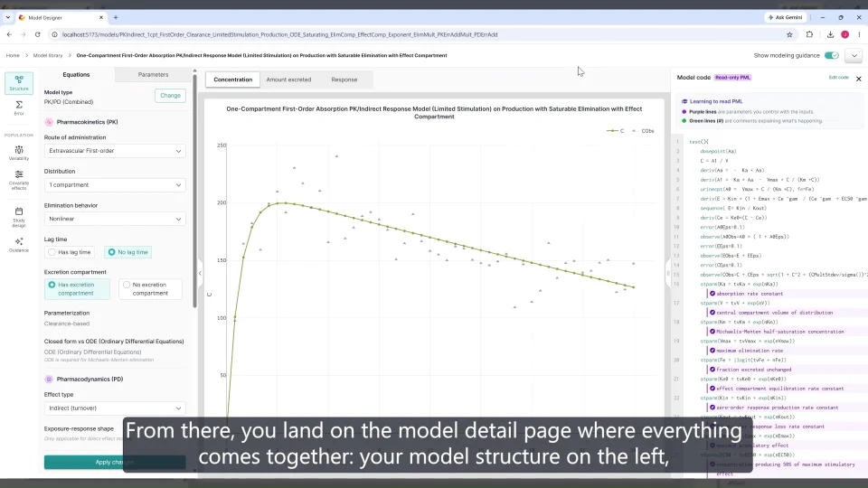
Task: Show the Response plot tab
Action: point(344,80)
